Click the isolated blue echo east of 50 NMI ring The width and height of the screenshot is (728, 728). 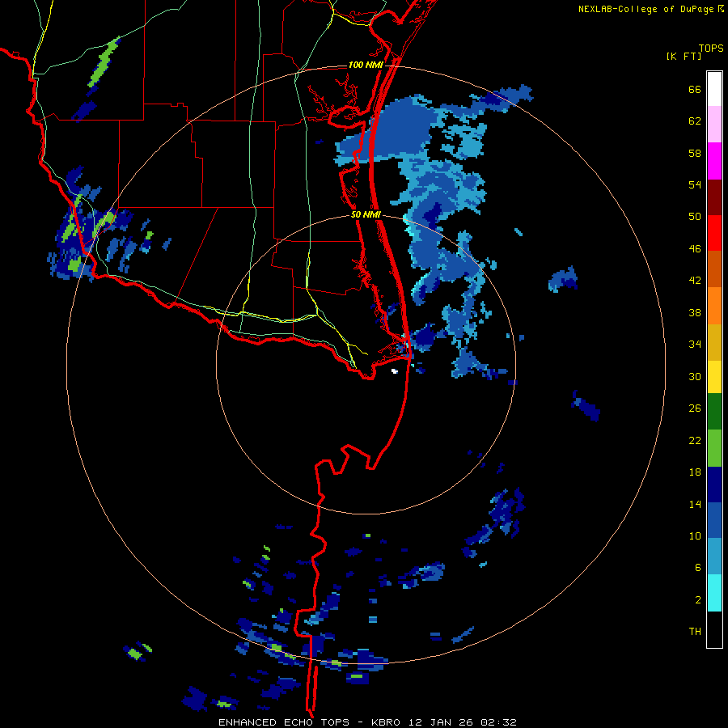click(563, 280)
